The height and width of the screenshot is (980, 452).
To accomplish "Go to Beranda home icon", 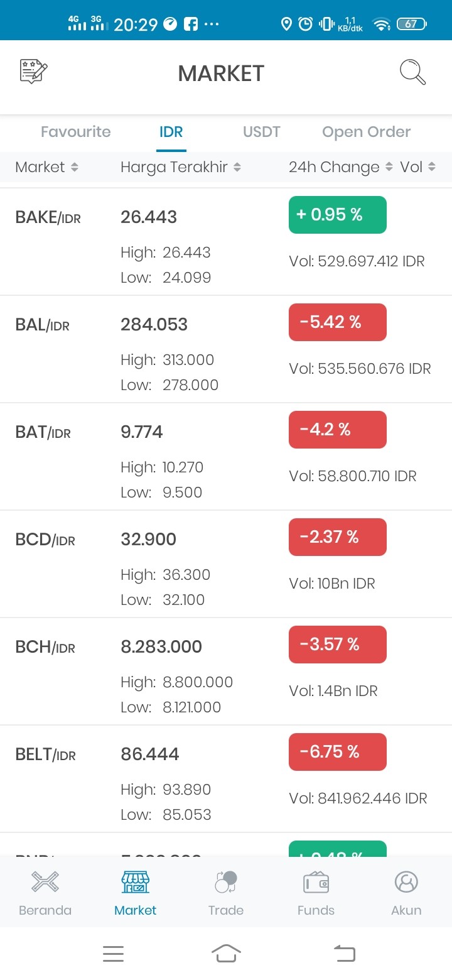I will coord(45,882).
